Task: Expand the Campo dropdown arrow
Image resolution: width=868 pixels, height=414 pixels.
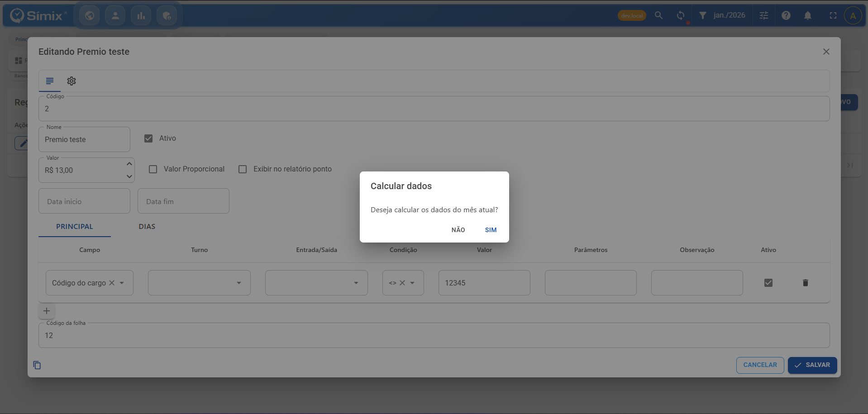Action: click(x=122, y=283)
